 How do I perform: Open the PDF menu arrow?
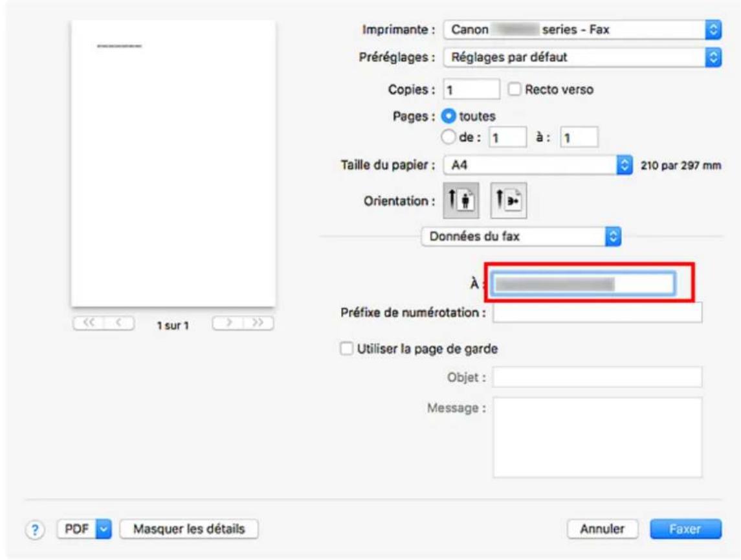[x=104, y=529]
